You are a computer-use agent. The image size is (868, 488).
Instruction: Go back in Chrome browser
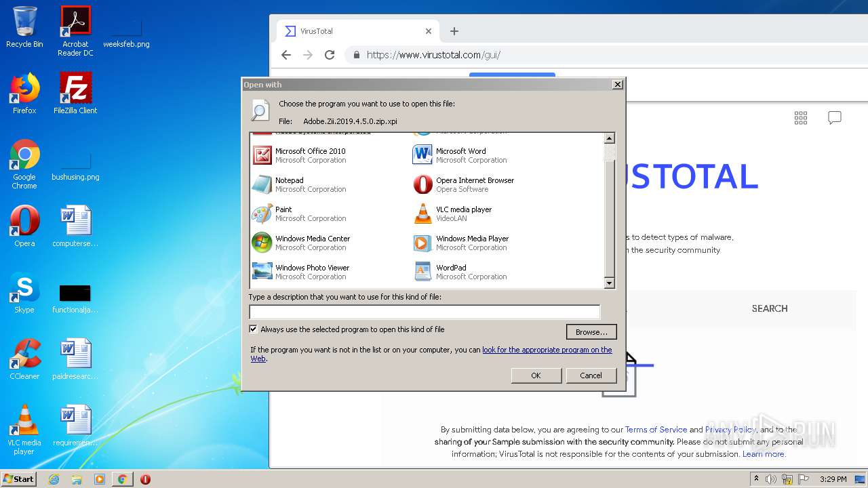tap(286, 55)
